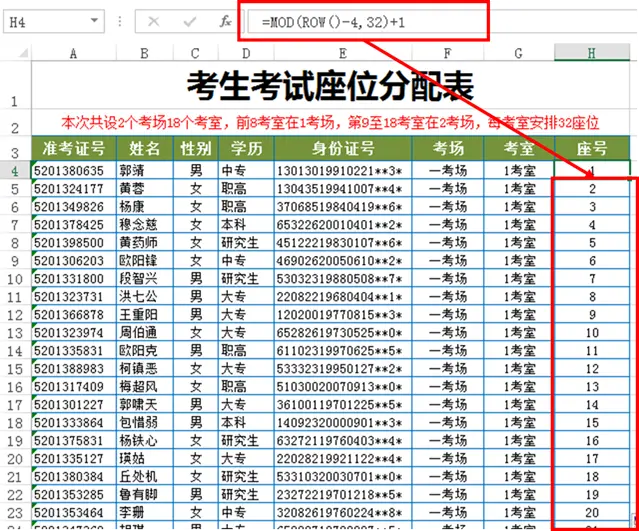
Task: Select ID number 65322620010401**2*
Action: pos(343,225)
